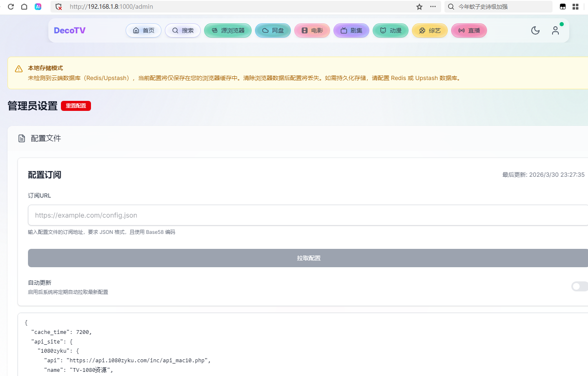
Task: Click the browser search box text
Action: click(483, 7)
